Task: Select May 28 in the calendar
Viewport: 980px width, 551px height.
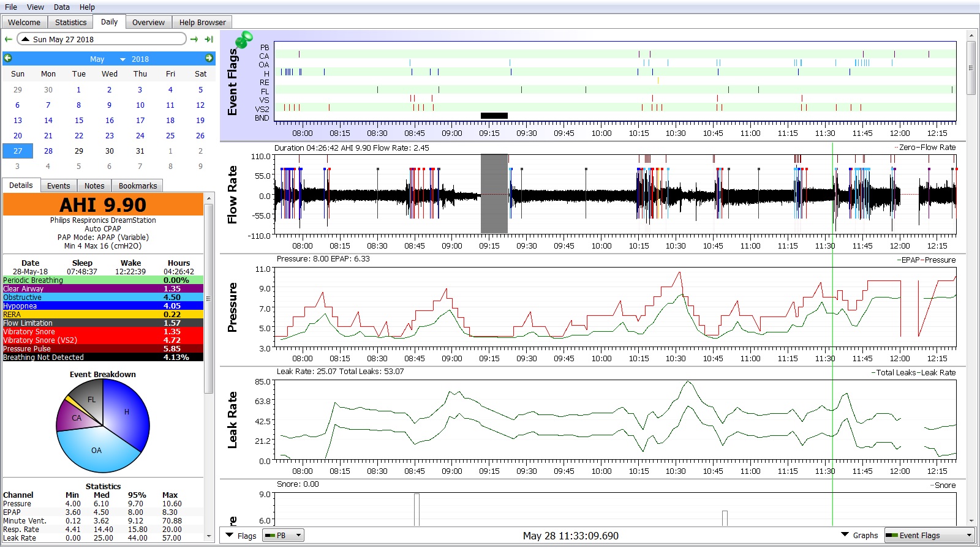Action: tap(48, 151)
